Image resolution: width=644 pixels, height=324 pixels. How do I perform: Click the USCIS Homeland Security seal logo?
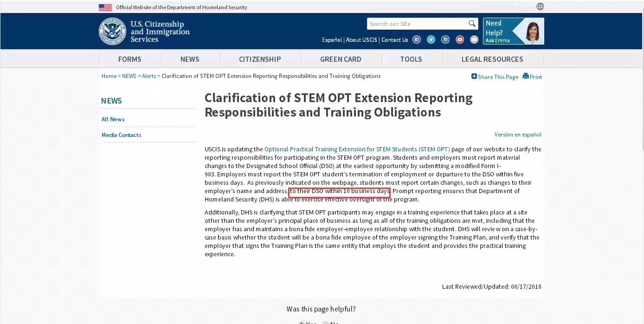click(112, 32)
